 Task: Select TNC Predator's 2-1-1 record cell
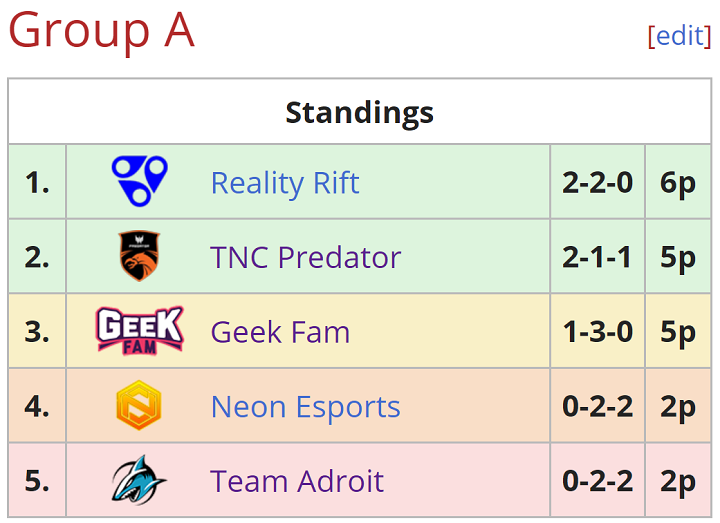[597, 256]
